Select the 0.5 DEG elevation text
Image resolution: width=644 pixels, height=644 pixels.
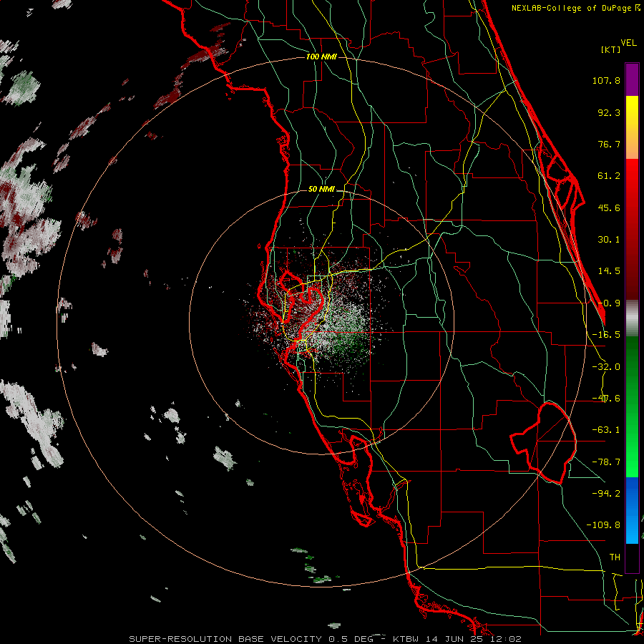point(351,639)
